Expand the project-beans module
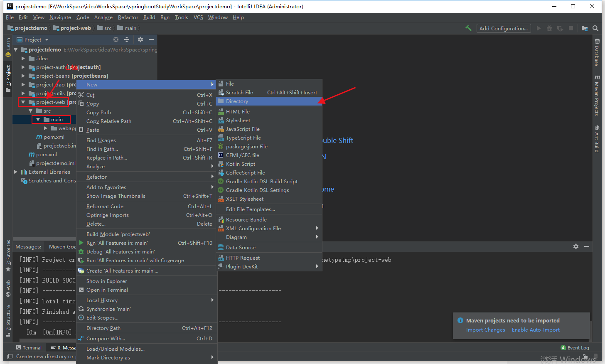Viewport: 605px width, 364px height. click(x=23, y=76)
